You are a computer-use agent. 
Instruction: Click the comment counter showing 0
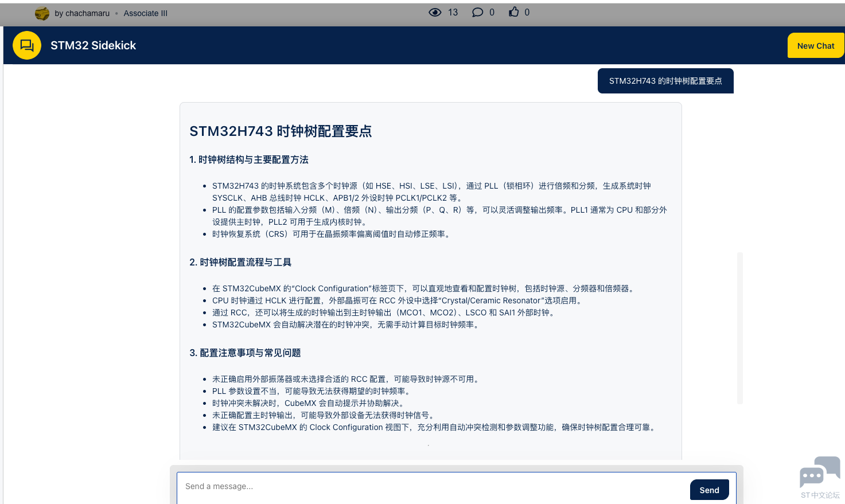[x=490, y=12]
